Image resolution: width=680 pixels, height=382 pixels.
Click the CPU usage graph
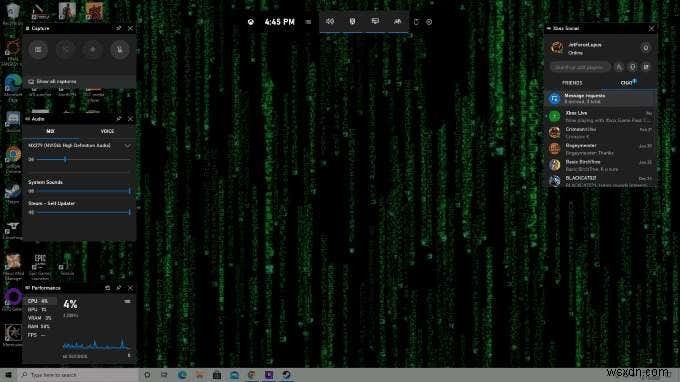[x=96, y=343]
